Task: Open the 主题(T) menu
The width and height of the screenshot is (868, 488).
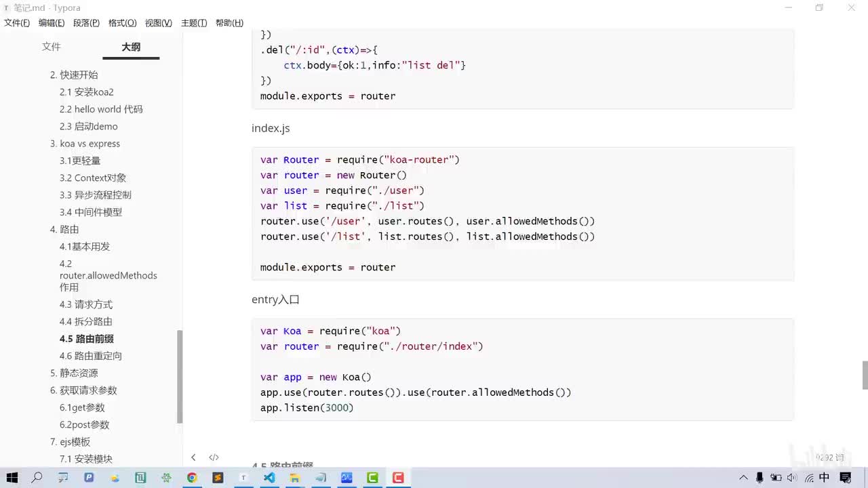Action: coord(194,23)
